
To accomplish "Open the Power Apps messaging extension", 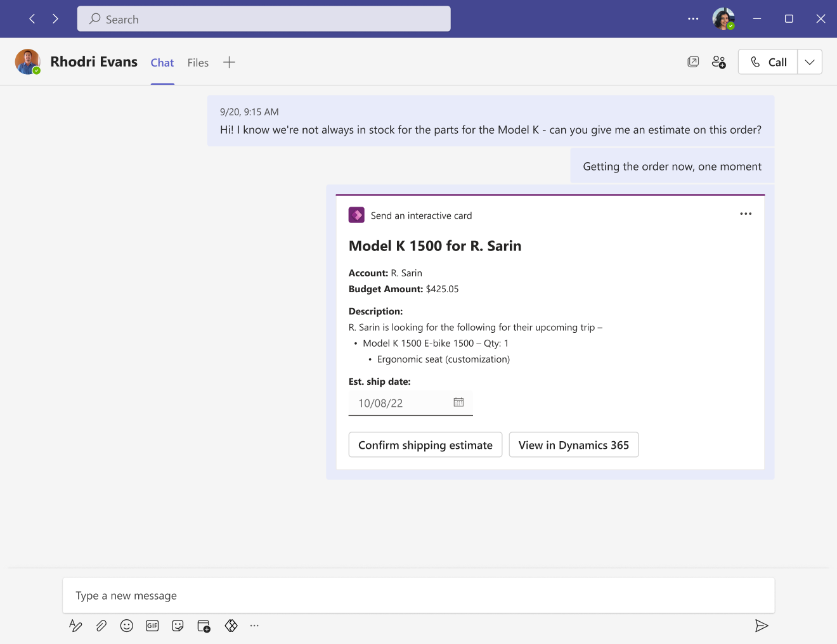I will click(x=231, y=626).
